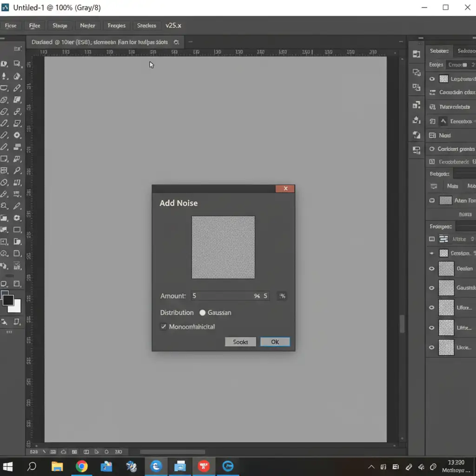Open File Explorer from the taskbar
The width and height of the screenshot is (476, 476).
[x=57, y=466]
